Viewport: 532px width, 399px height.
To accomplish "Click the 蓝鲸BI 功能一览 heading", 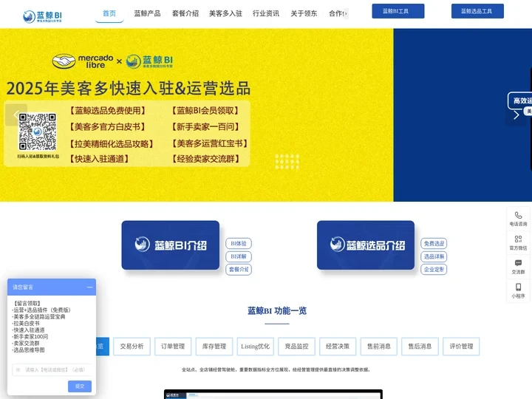I will 277,311.
